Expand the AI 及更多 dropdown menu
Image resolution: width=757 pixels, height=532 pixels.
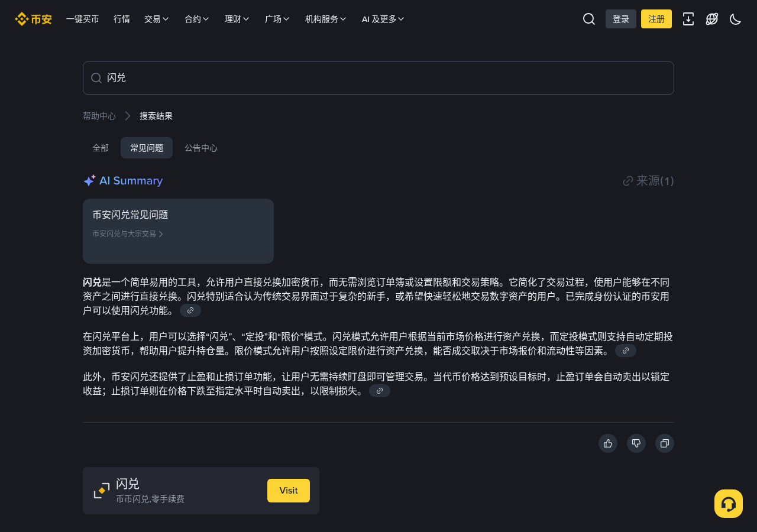tap(383, 19)
